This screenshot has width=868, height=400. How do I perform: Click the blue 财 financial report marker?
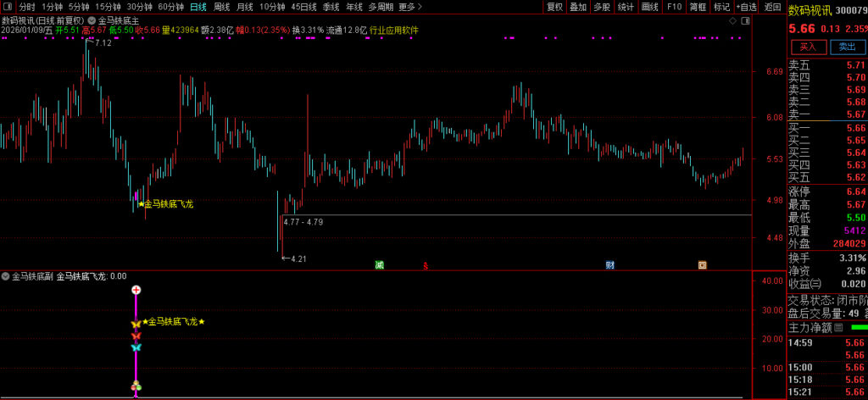tap(609, 264)
